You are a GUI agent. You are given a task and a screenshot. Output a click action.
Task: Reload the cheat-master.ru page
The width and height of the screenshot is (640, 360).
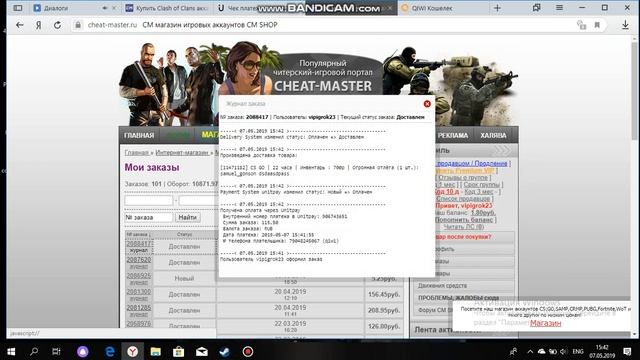(x=58, y=25)
